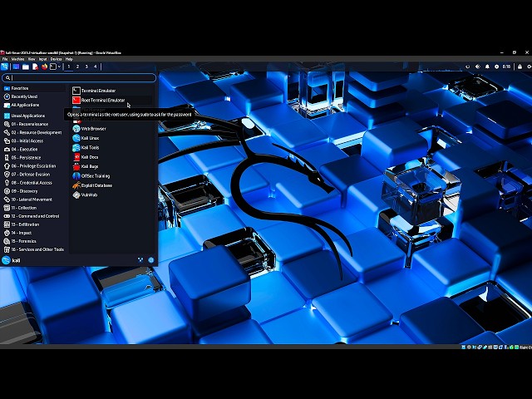Open the 11 - Collection category
Image resolution: width=532 pixels, height=399 pixels.
[34, 208]
